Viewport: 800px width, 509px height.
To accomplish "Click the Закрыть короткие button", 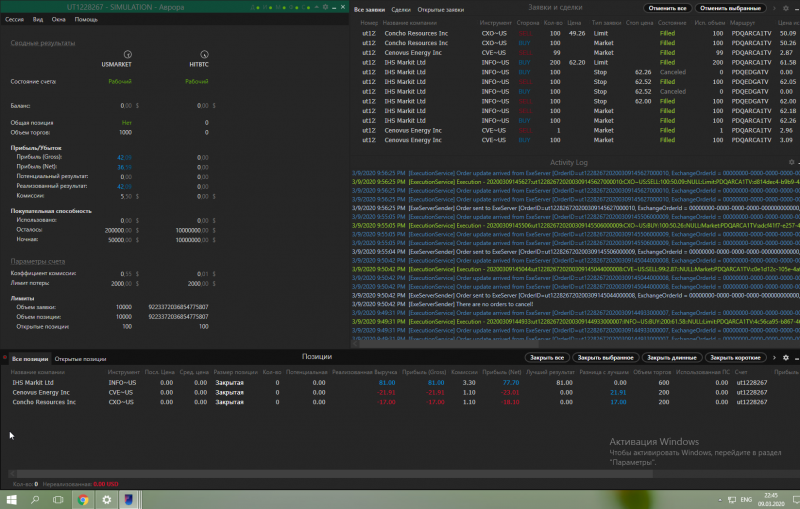I will [735, 358].
